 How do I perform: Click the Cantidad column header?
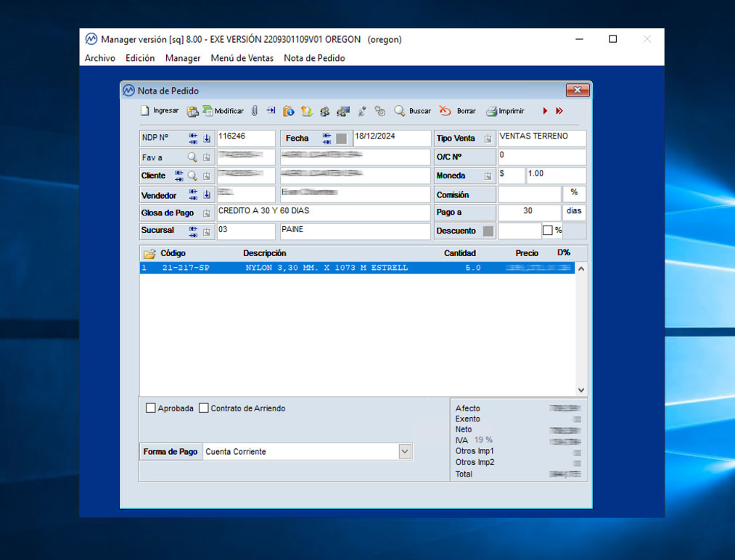[x=459, y=253]
